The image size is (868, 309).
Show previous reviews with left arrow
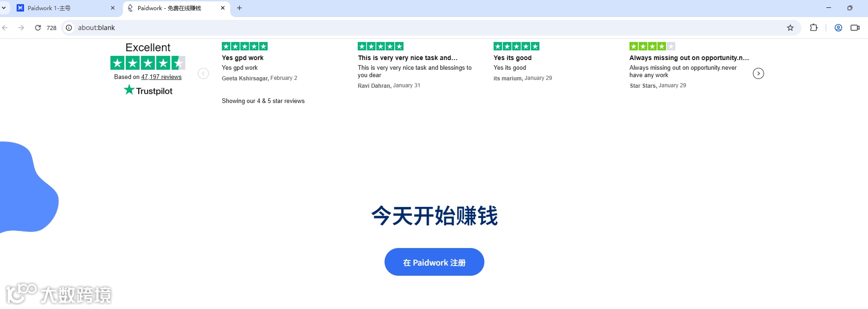(x=203, y=73)
